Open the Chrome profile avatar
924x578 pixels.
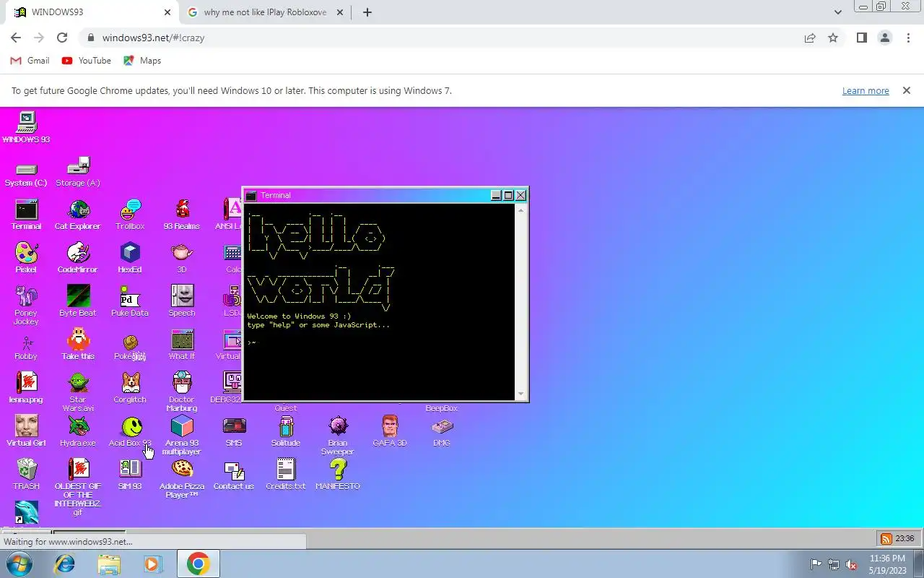(x=885, y=38)
